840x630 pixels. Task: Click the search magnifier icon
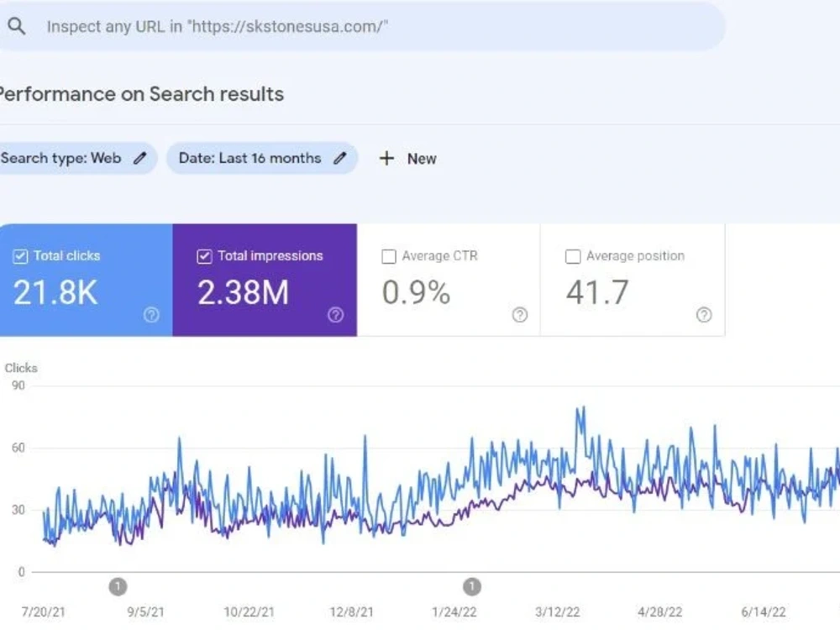coord(17,26)
